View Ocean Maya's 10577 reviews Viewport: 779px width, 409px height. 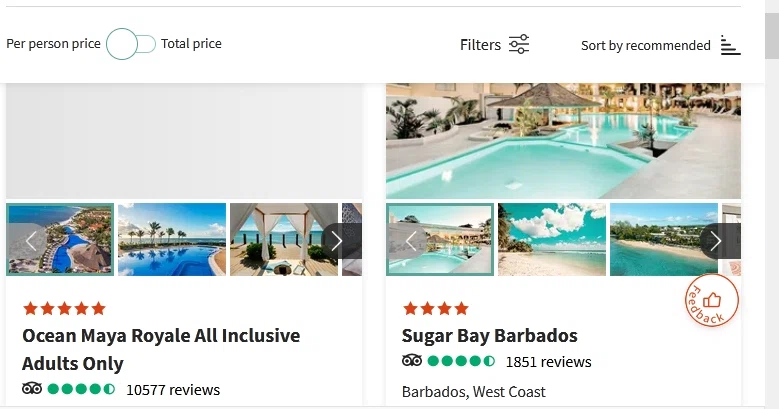[x=172, y=390]
